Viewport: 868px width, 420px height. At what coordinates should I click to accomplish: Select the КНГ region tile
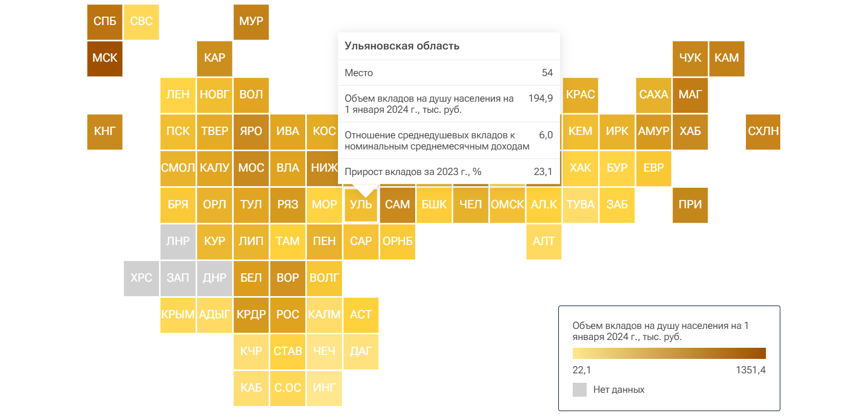click(x=105, y=132)
